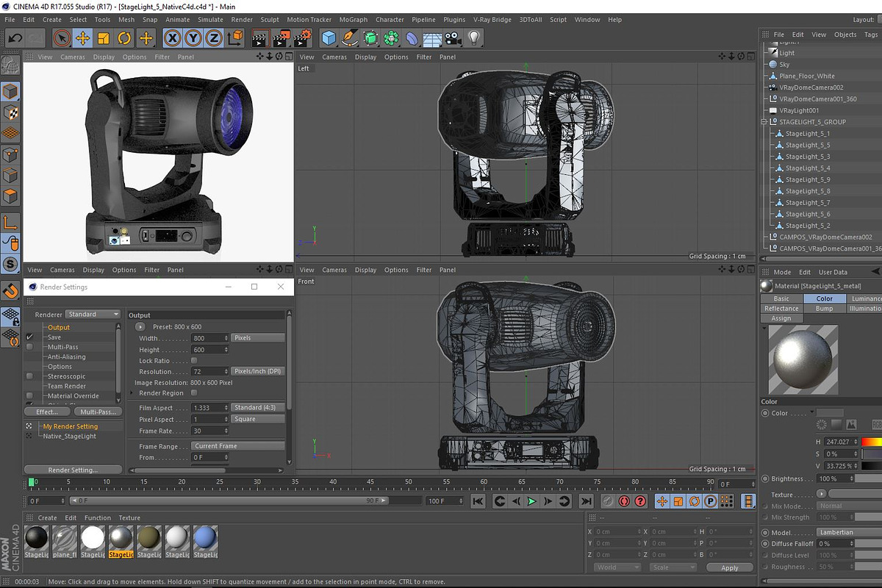Open the spline Pen tool
882x588 pixels.
(x=351, y=37)
